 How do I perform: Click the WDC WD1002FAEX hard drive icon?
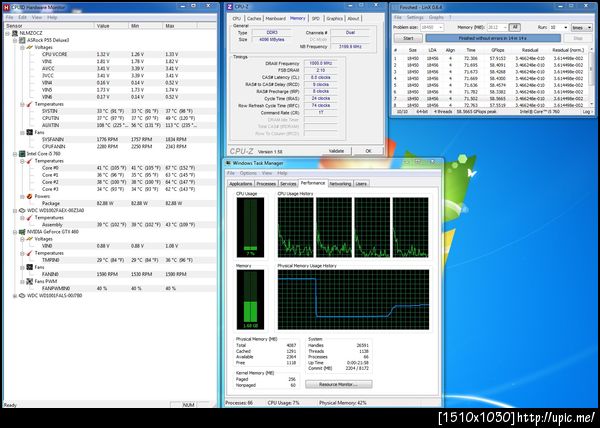click(22, 210)
